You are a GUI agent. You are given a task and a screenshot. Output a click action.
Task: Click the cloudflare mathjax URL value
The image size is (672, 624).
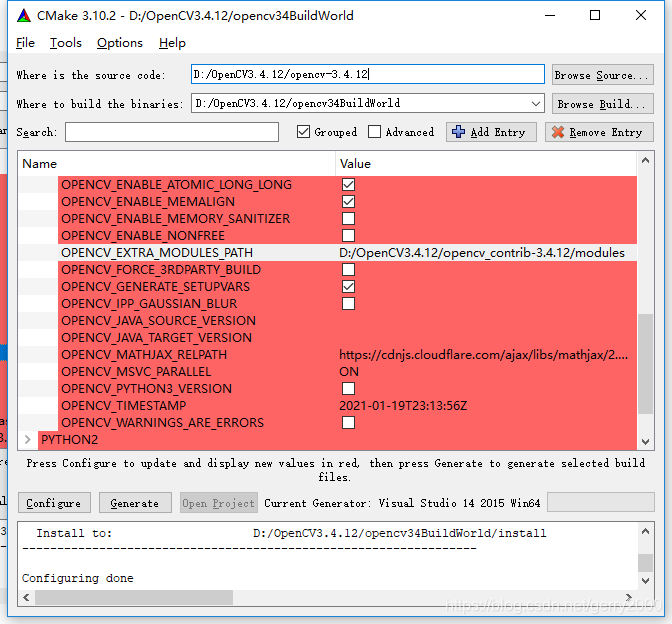[x=483, y=354]
